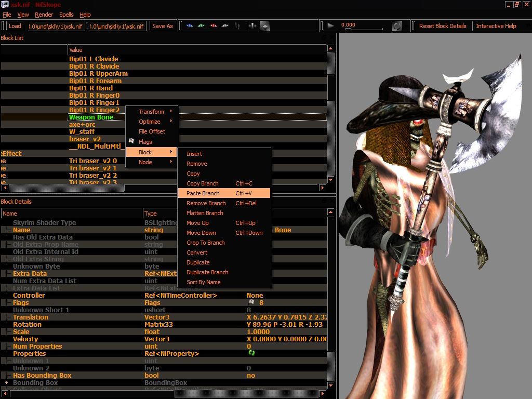Click Reset Block Details button
The image size is (532, 399).
pos(443,26)
